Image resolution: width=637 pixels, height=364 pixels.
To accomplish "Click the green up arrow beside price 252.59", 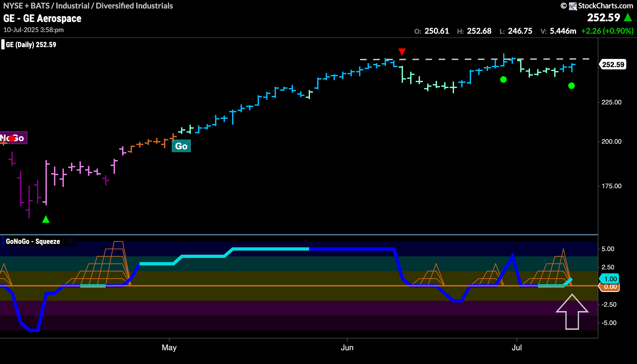I will point(628,17).
